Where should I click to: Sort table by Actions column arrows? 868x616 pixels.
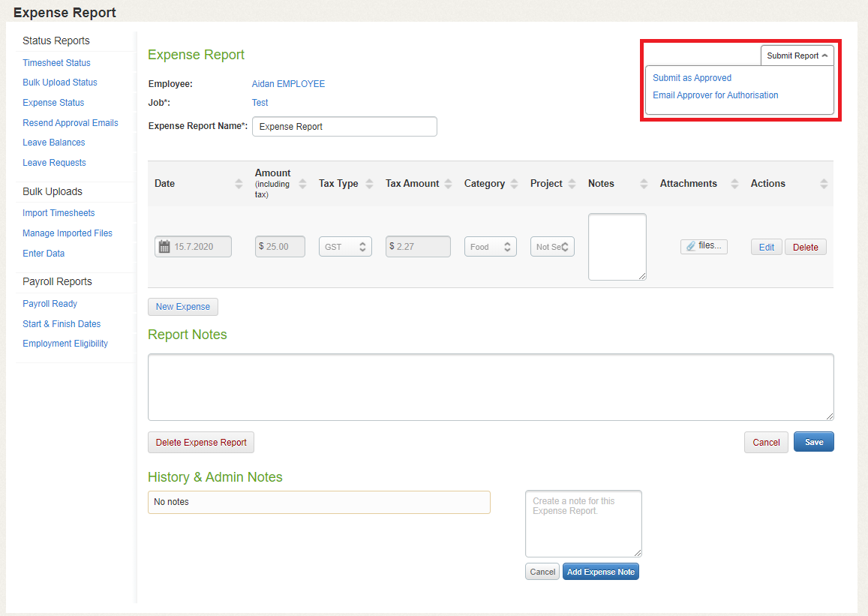point(824,184)
